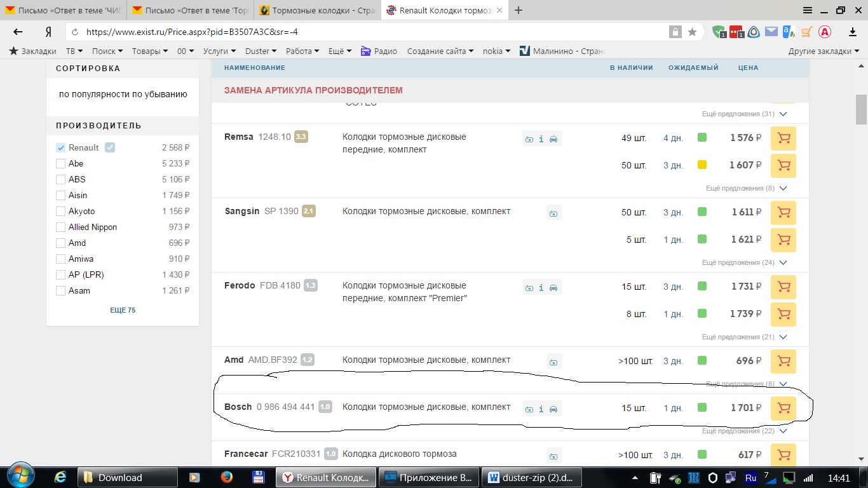The height and width of the screenshot is (488, 868).
Task: Open the Bosch brand link
Action: point(238,407)
